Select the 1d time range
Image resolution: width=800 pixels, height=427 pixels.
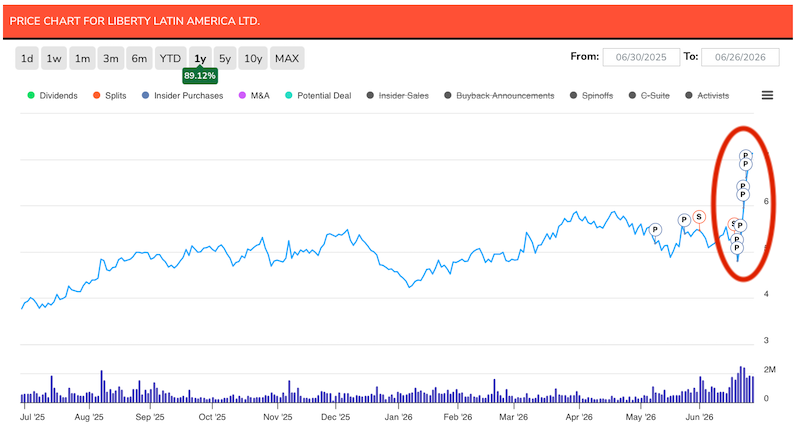click(x=27, y=58)
